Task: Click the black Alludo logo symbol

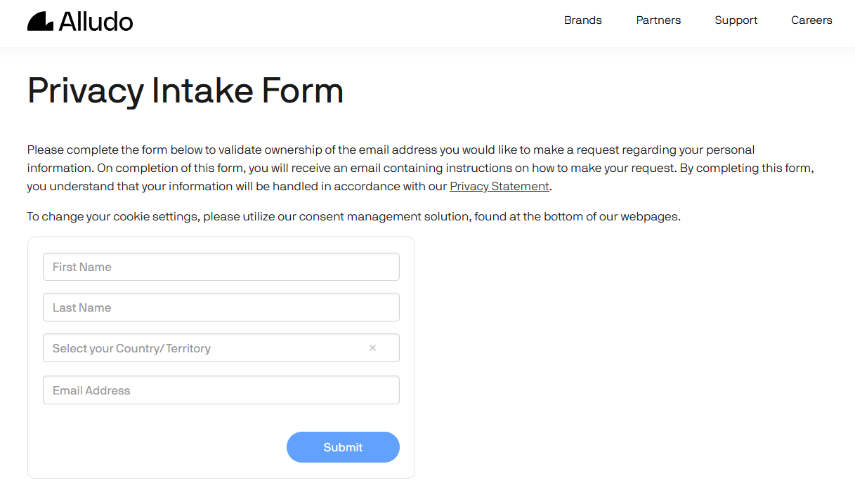Action: 40,21
